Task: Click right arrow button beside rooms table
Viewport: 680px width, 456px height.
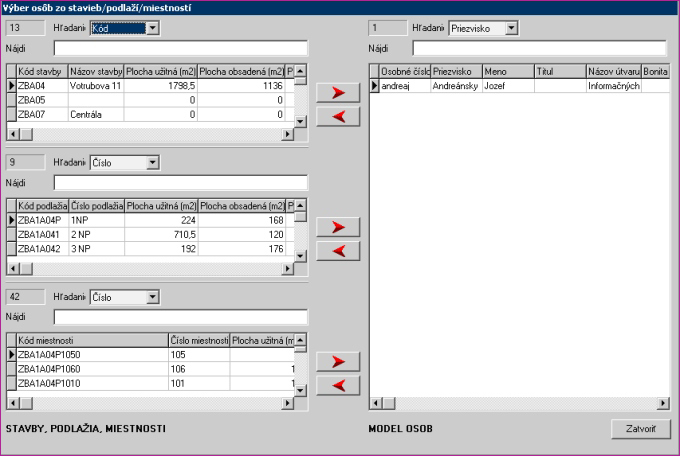Action: [x=337, y=361]
